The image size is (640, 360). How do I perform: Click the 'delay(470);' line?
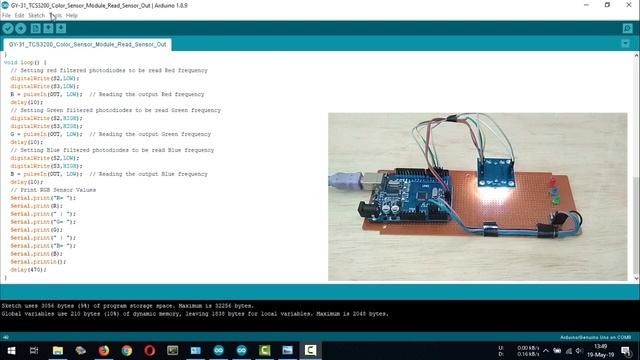[x=28, y=270]
